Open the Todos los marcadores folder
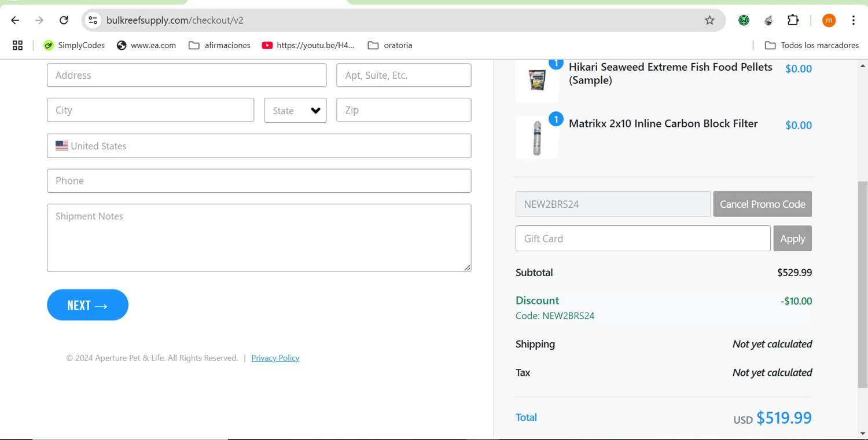Viewport: 868px width, 440px height. (811, 45)
